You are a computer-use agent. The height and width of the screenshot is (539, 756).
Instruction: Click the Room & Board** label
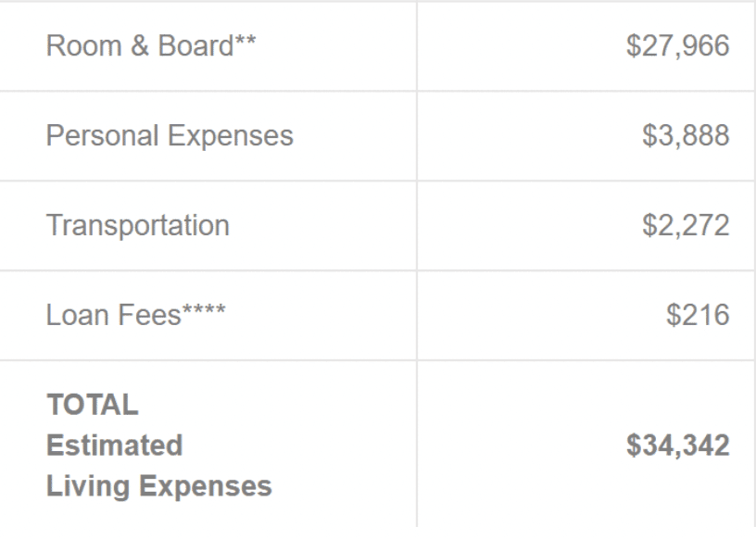click(x=151, y=45)
